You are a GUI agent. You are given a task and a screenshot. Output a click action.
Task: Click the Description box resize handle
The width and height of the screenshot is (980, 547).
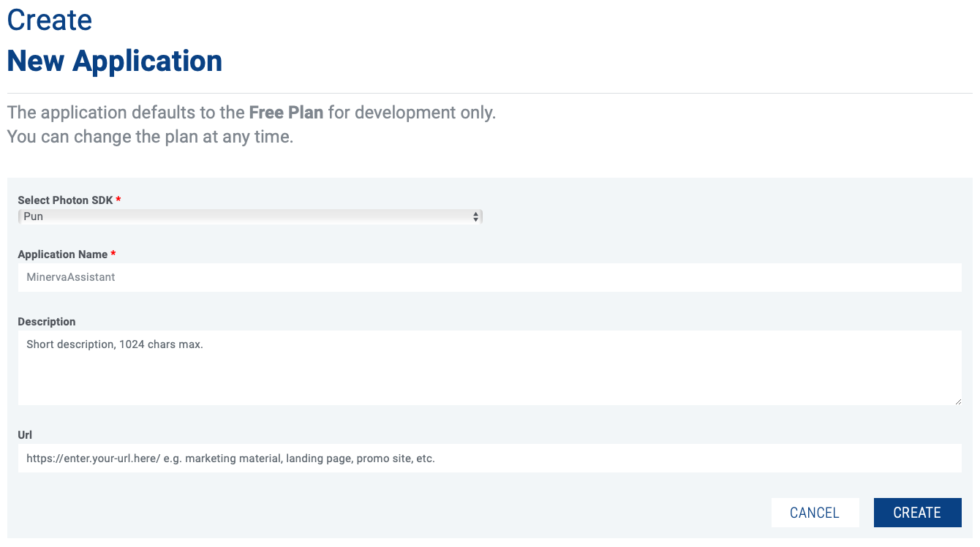tap(957, 401)
